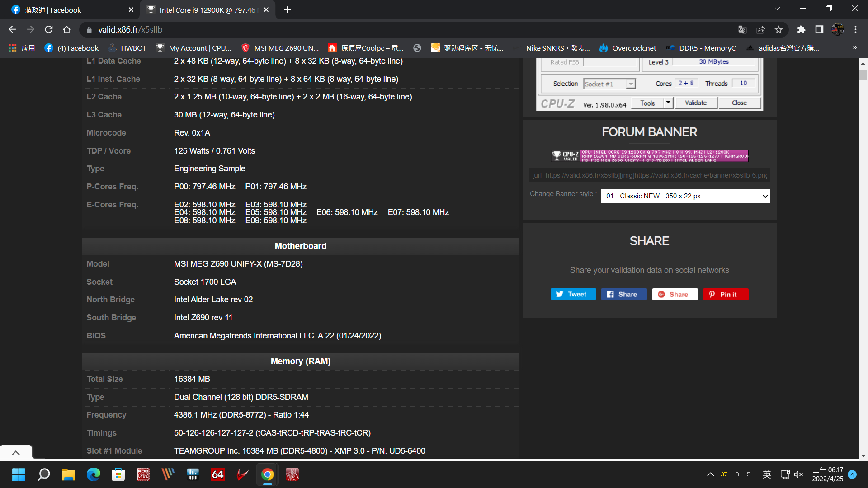This screenshot has width=868, height=488.
Task: Open the Change Banner style dropdown
Action: click(x=685, y=196)
